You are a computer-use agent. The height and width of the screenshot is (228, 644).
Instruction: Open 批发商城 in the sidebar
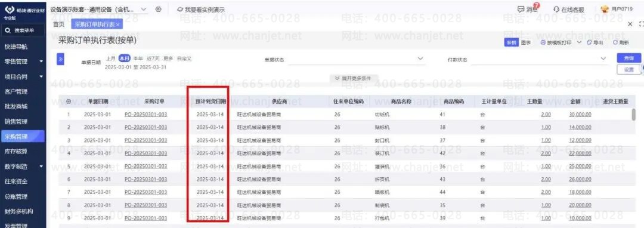coord(16,107)
